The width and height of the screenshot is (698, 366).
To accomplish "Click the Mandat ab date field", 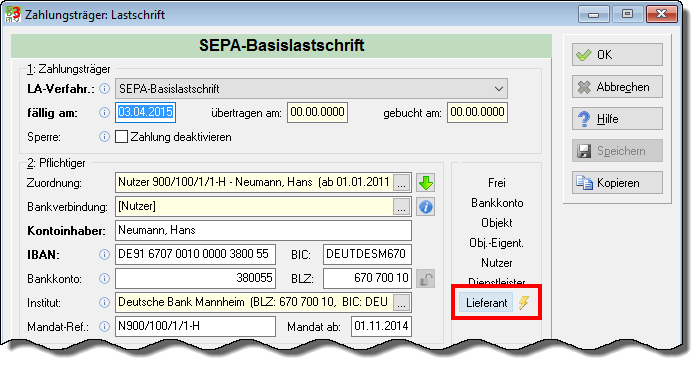I will 381,327.
